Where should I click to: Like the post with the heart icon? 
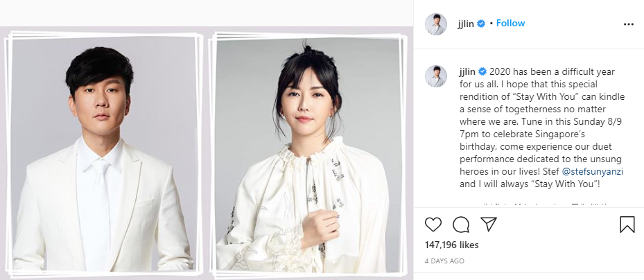click(x=433, y=225)
